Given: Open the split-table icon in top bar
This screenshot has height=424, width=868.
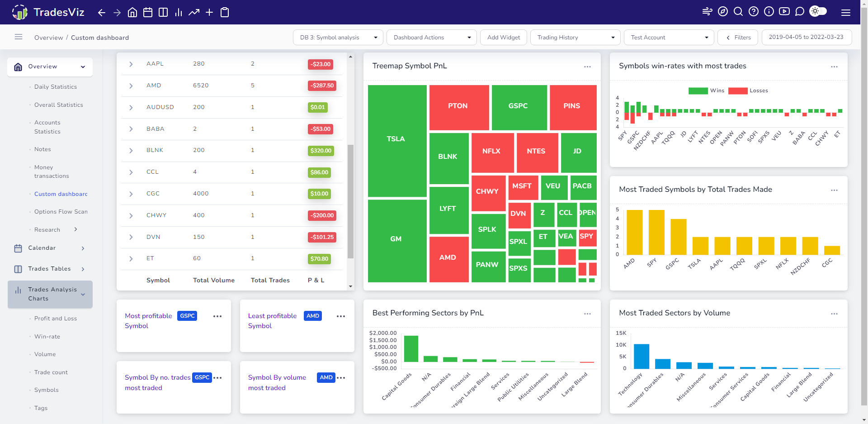Looking at the screenshot, I should pyautogui.click(x=163, y=13).
